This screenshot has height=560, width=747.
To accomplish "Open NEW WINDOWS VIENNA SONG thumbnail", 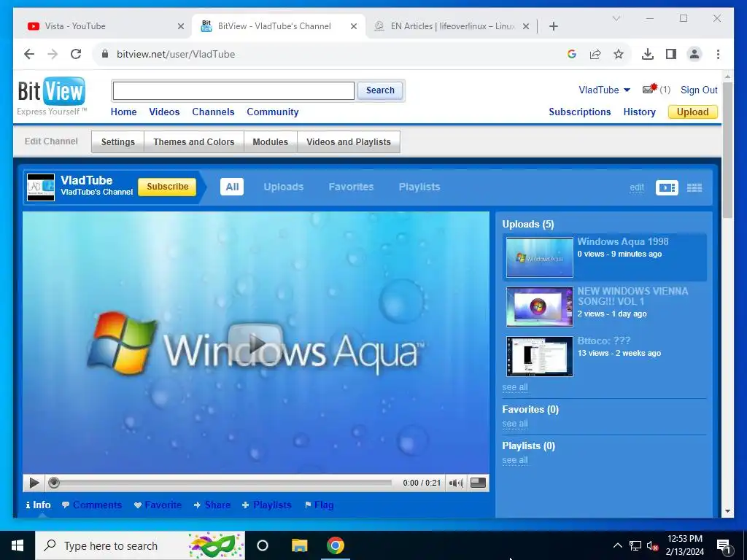I will tap(539, 307).
